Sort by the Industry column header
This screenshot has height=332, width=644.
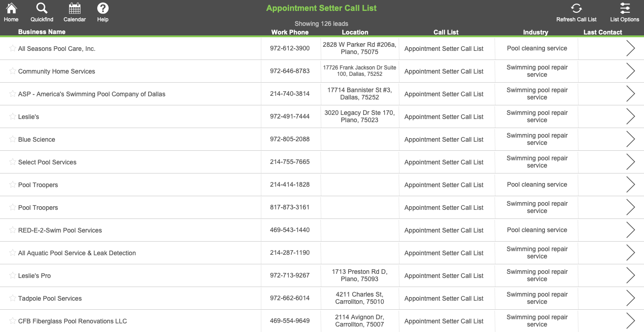pyautogui.click(x=535, y=32)
